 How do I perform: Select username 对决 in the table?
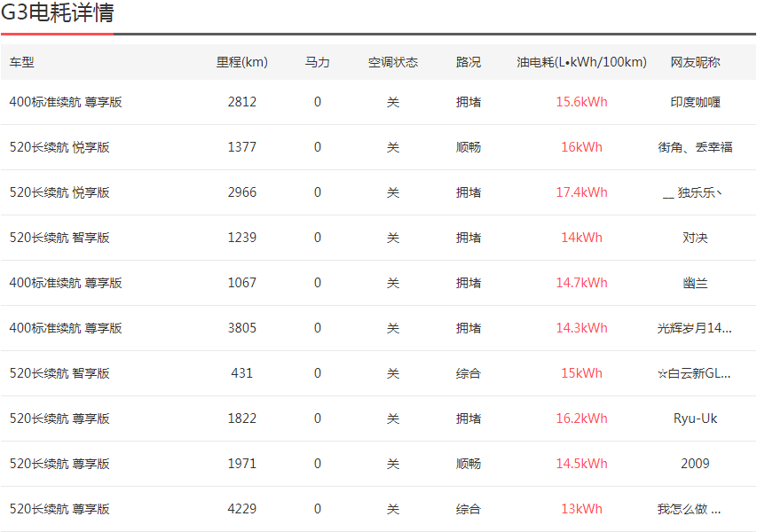(695, 238)
